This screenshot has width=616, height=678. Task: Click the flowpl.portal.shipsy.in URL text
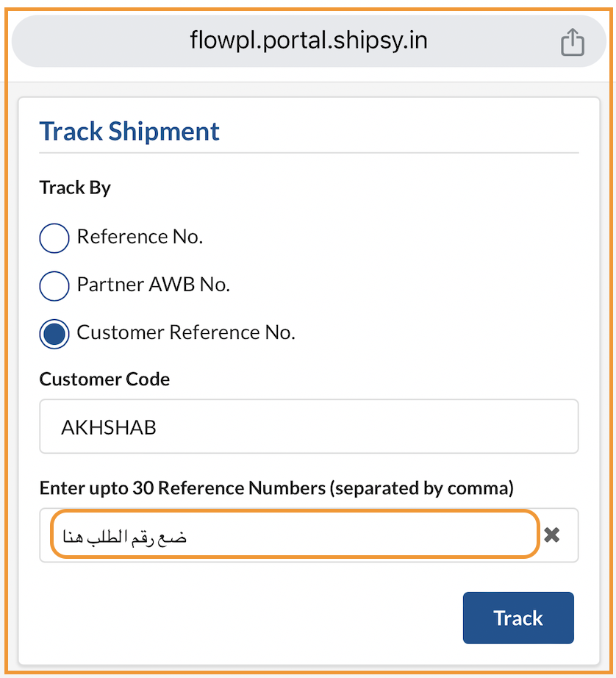[x=309, y=40]
